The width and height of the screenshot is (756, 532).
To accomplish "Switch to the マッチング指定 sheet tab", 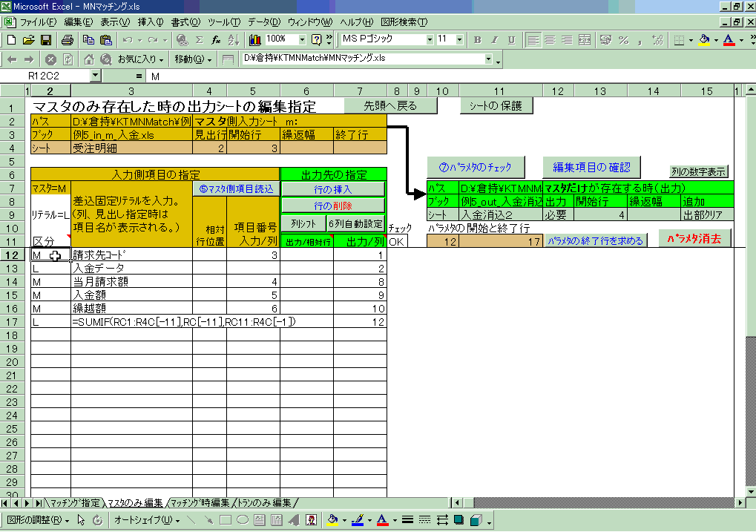I will coord(75,503).
